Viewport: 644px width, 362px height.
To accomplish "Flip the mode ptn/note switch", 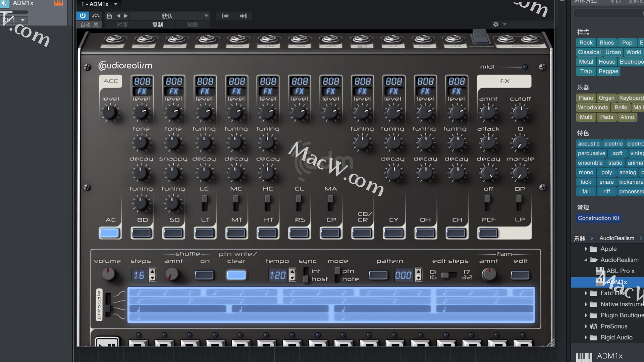I will 337,275.
